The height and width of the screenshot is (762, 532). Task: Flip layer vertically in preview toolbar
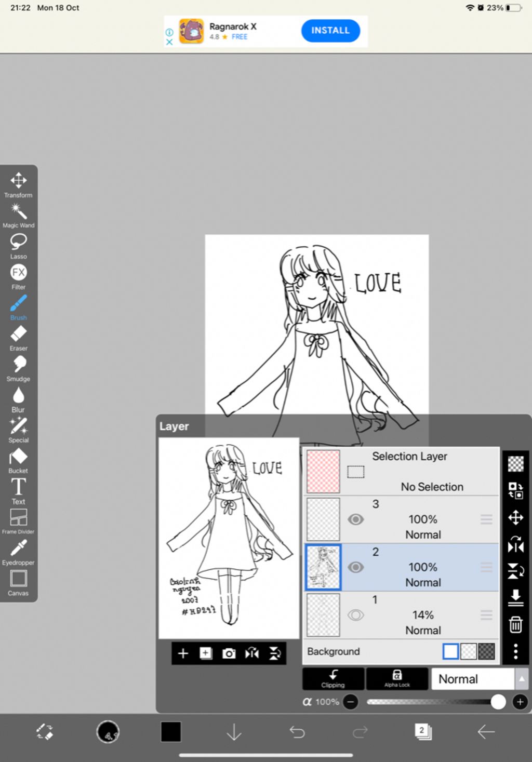(x=275, y=653)
